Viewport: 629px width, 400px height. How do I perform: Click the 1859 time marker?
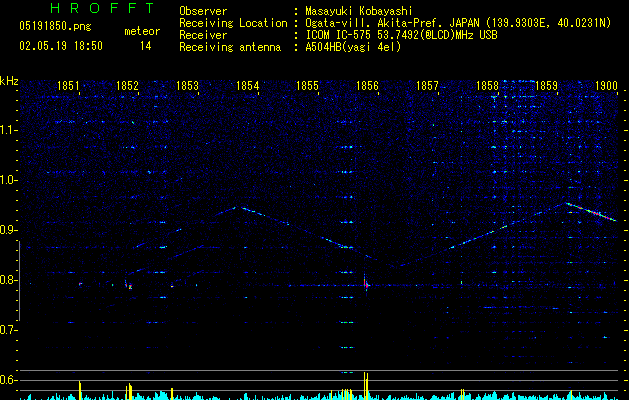546,85
